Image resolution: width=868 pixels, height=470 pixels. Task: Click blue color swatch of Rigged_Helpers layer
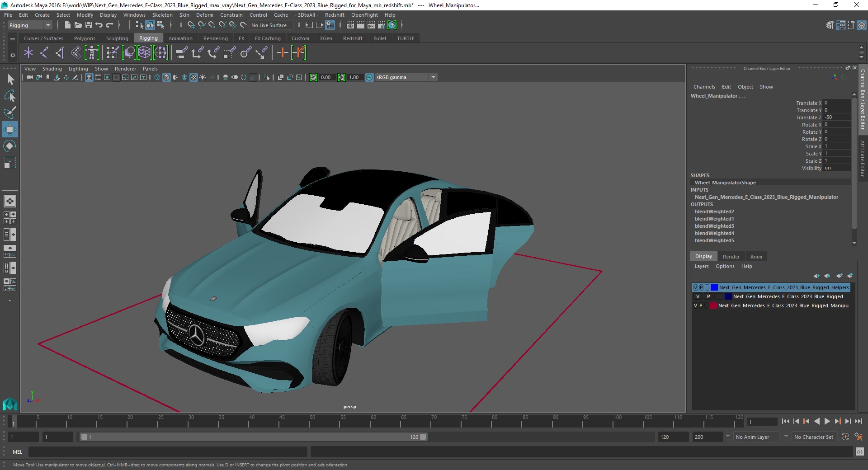coord(714,287)
